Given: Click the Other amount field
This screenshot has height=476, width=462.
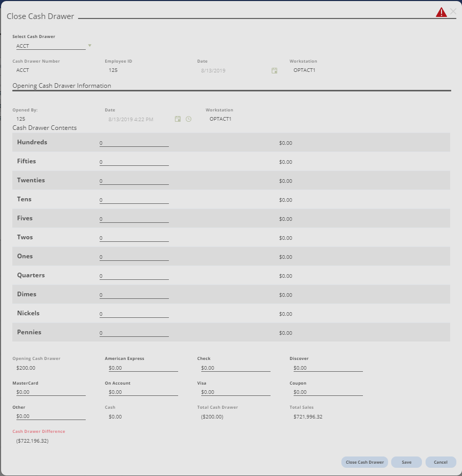Looking at the screenshot, I should coord(51,416).
